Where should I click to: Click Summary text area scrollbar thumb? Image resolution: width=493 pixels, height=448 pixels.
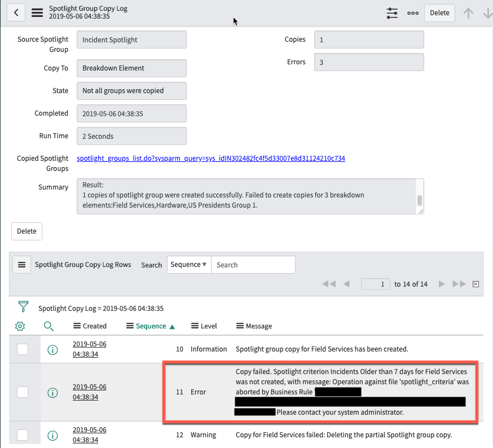(x=420, y=200)
